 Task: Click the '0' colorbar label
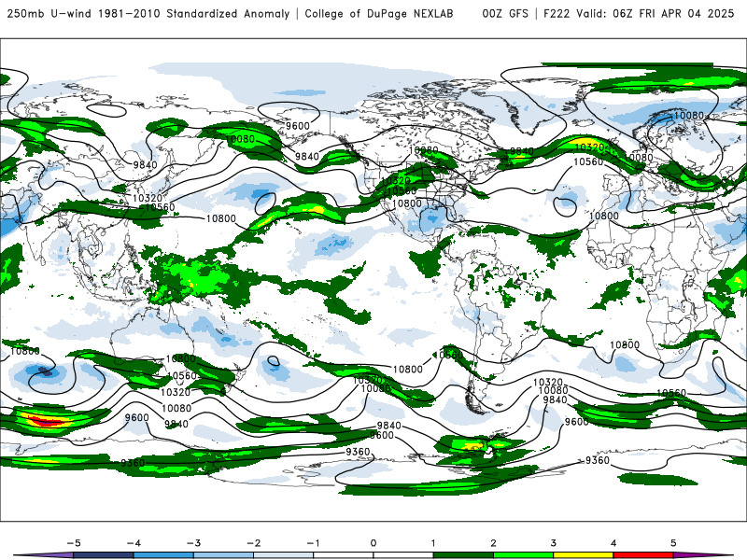click(373, 543)
